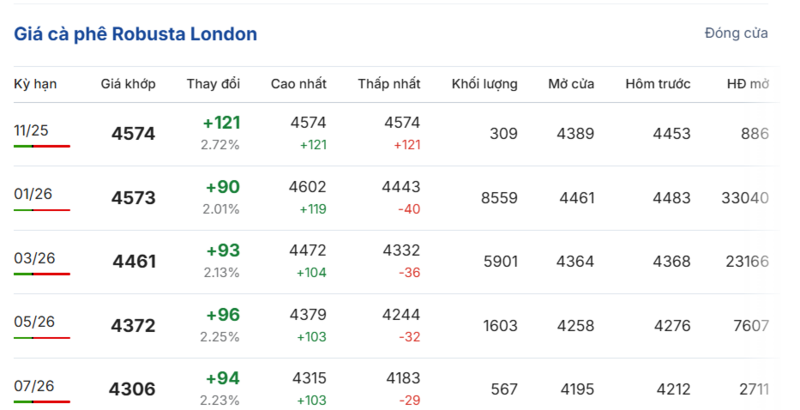Click the "HĐ mở" column header
800x410 pixels.
tap(747, 84)
